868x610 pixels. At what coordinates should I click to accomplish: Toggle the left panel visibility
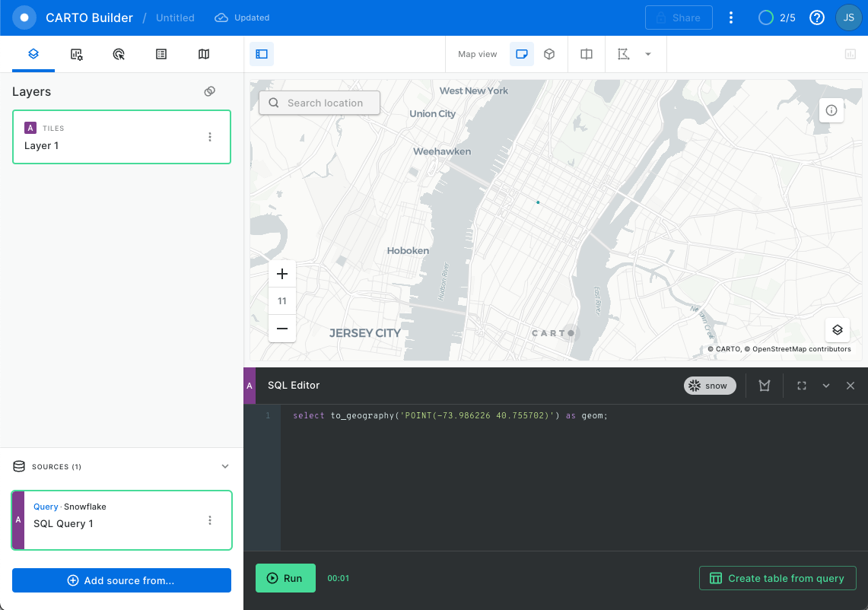[262, 54]
